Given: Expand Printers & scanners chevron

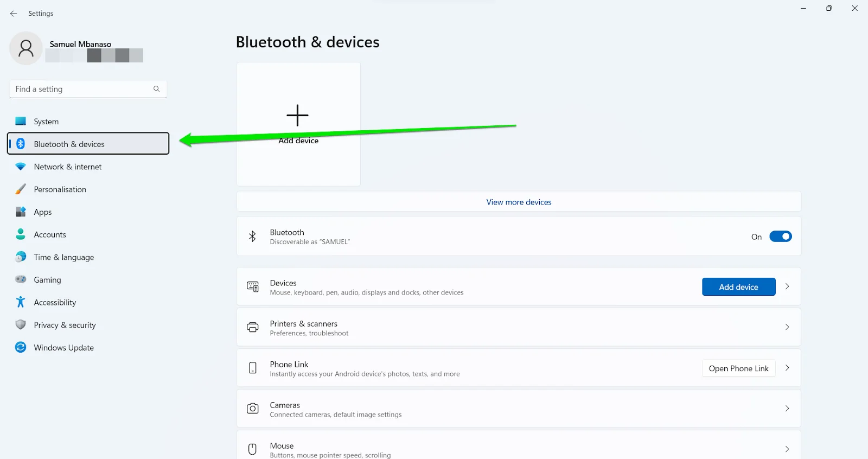Looking at the screenshot, I should [787, 327].
